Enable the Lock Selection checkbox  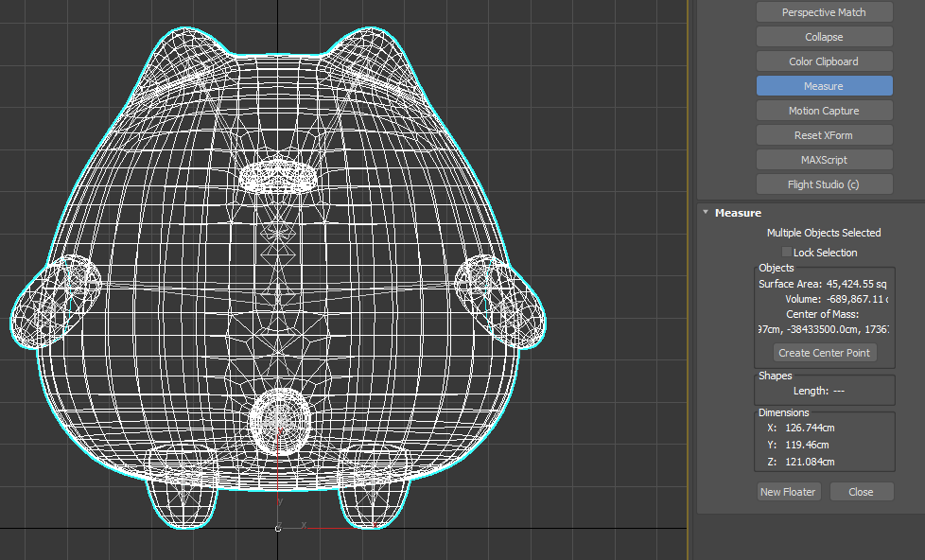click(786, 252)
